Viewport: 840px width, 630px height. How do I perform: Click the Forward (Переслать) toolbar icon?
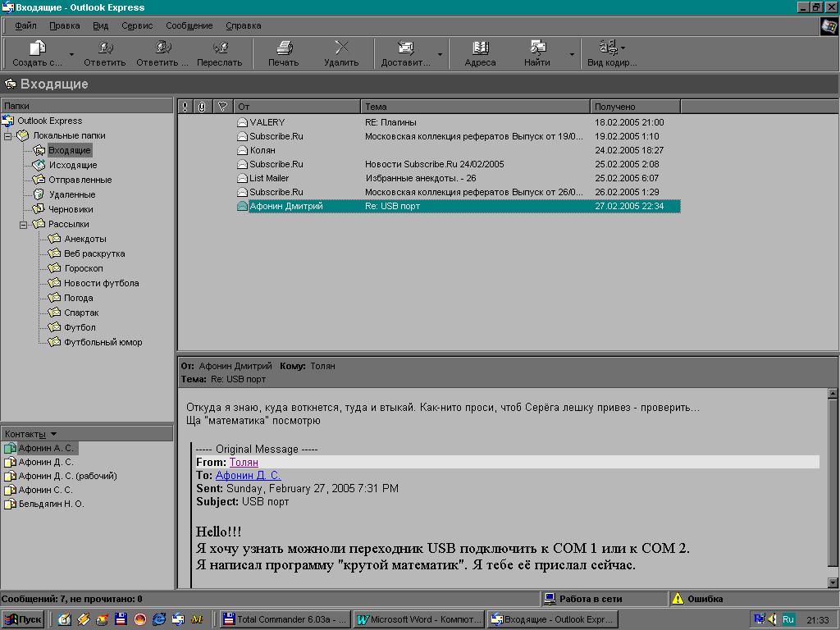pos(220,48)
